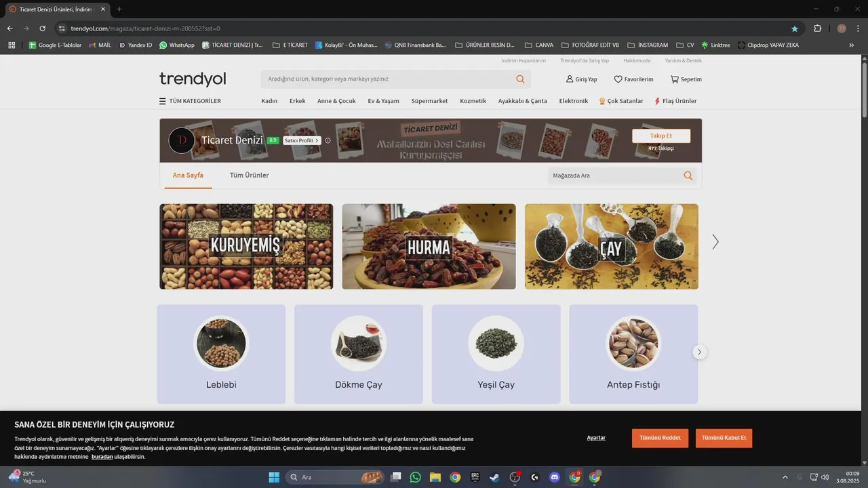Image resolution: width=868 pixels, height=488 pixels.
Task: Open Task View on the taskbar
Action: 396,477
